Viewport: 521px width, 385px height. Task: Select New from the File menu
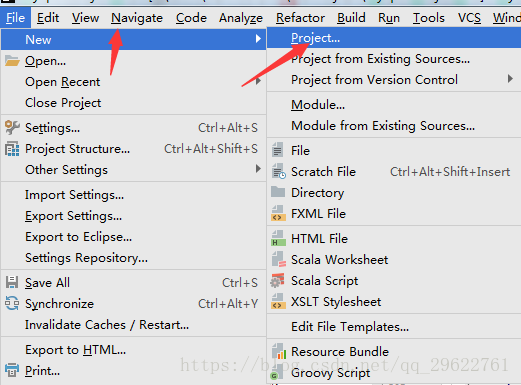(133, 39)
